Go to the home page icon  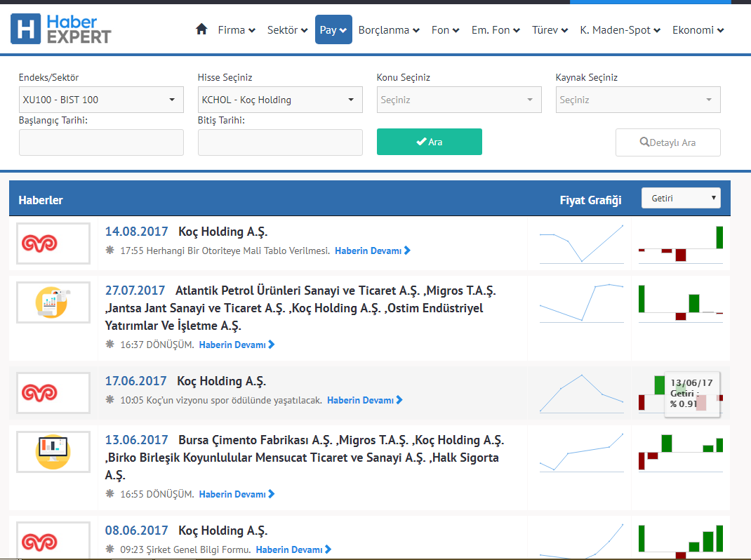[201, 29]
